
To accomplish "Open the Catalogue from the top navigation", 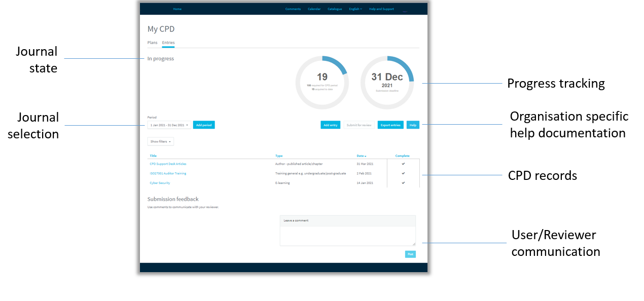I will [335, 9].
